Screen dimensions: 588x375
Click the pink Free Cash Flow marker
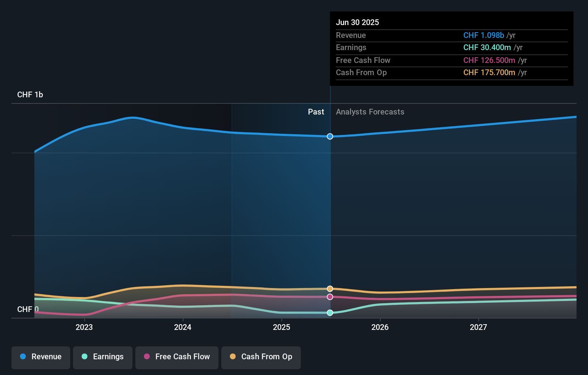pyautogui.click(x=330, y=297)
